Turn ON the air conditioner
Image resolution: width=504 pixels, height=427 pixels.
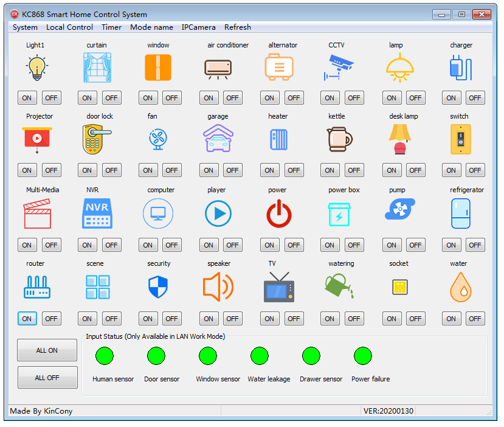coord(209,98)
